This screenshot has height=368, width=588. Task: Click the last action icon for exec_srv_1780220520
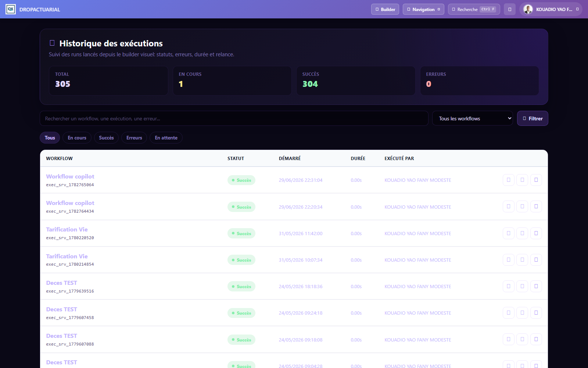[536, 233]
